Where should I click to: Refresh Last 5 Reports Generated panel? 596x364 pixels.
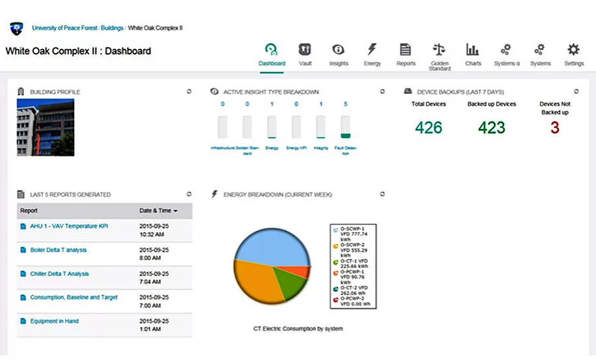pos(189,194)
